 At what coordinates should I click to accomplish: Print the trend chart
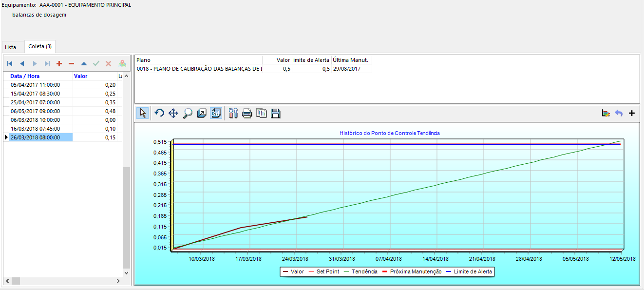(247, 114)
